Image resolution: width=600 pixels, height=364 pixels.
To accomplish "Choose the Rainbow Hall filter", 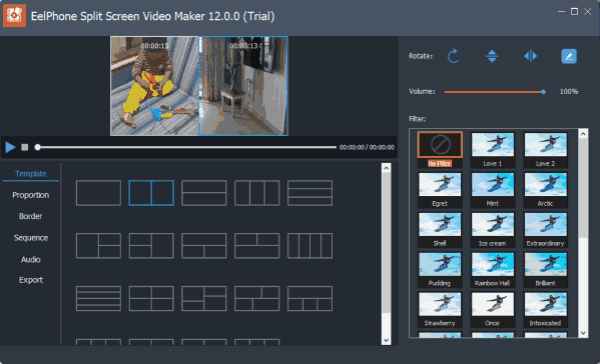I will [492, 269].
